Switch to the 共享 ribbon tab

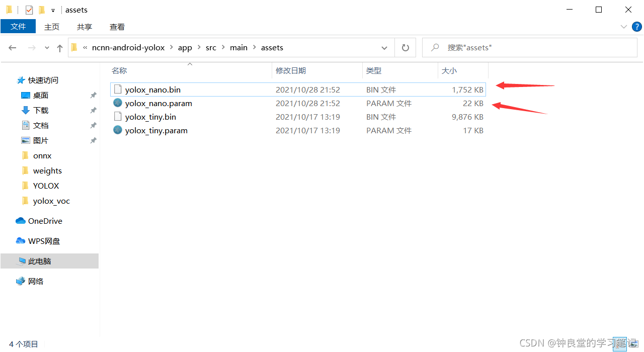pyautogui.click(x=85, y=27)
